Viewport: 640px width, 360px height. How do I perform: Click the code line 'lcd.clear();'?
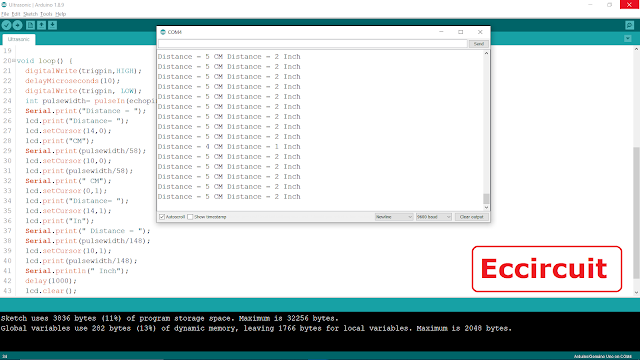(51, 291)
